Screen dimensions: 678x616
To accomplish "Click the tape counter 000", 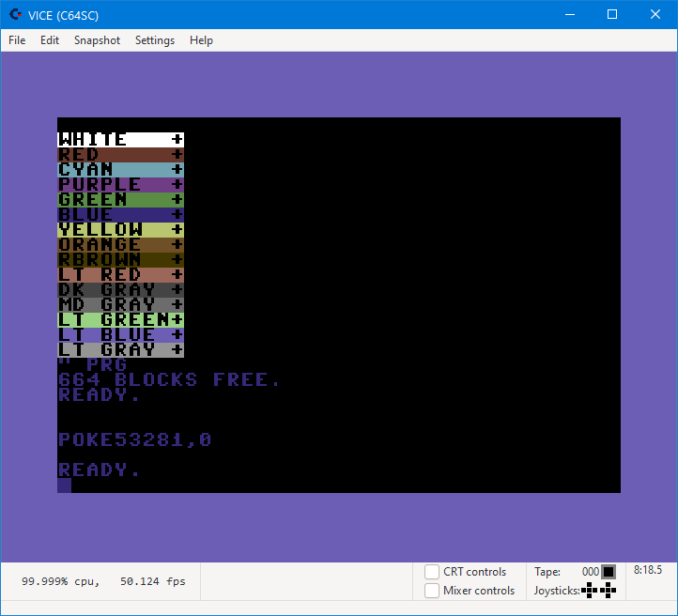I will pyautogui.click(x=591, y=572).
